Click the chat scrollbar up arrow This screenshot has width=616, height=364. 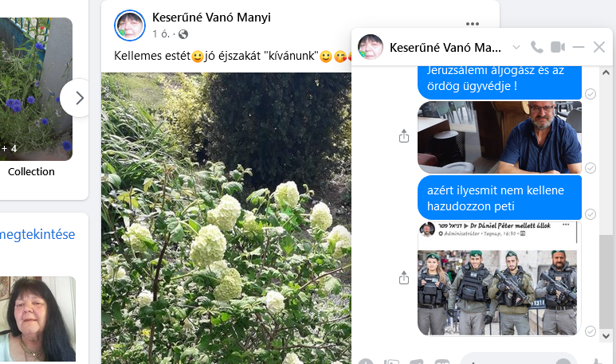(x=606, y=72)
